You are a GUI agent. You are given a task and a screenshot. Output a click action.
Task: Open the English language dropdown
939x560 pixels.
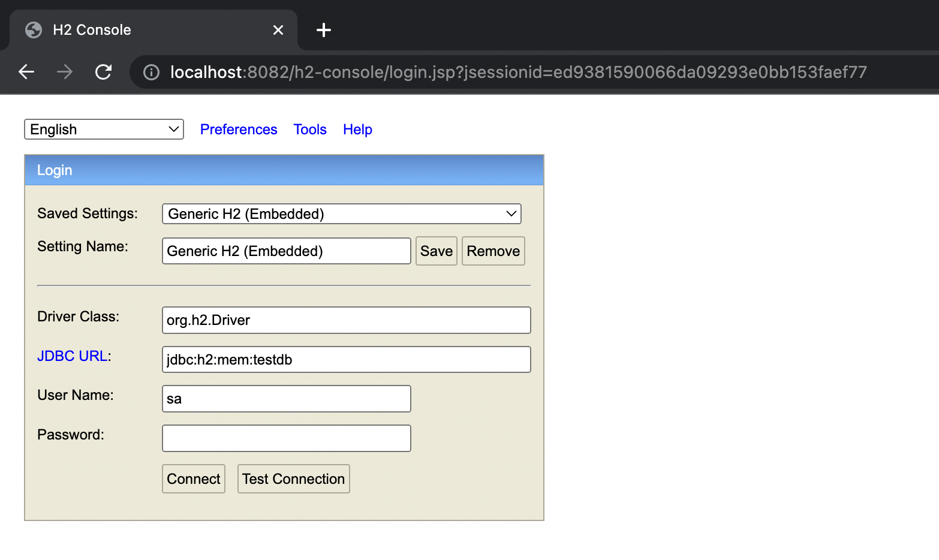tap(104, 129)
